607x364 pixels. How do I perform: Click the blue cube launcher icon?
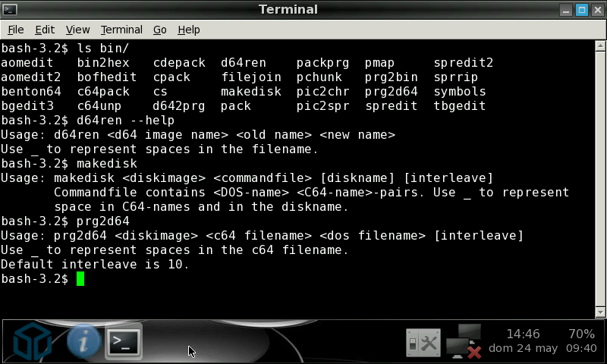coord(33,342)
